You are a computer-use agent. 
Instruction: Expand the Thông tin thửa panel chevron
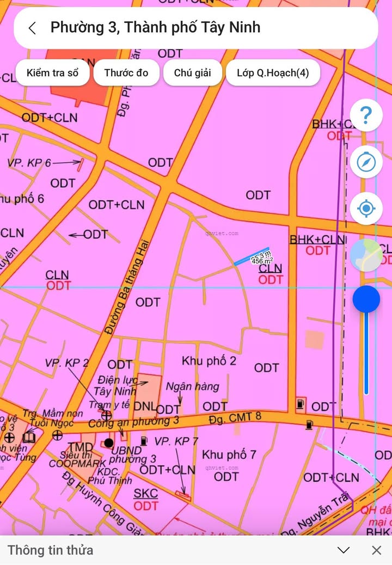344,550
